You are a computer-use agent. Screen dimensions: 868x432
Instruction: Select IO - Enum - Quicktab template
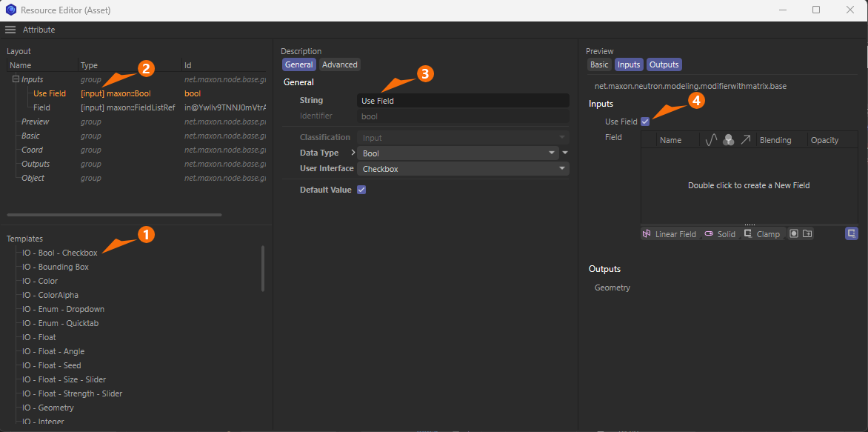(x=60, y=323)
